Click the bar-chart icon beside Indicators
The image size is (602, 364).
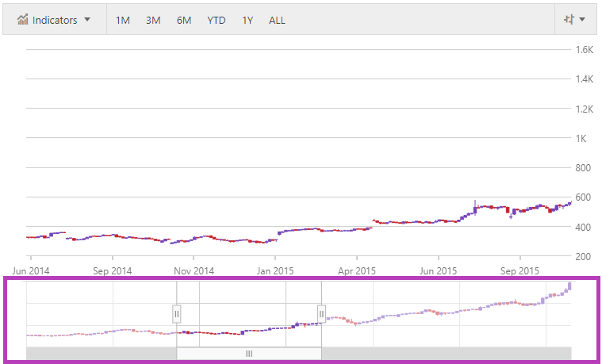point(23,20)
